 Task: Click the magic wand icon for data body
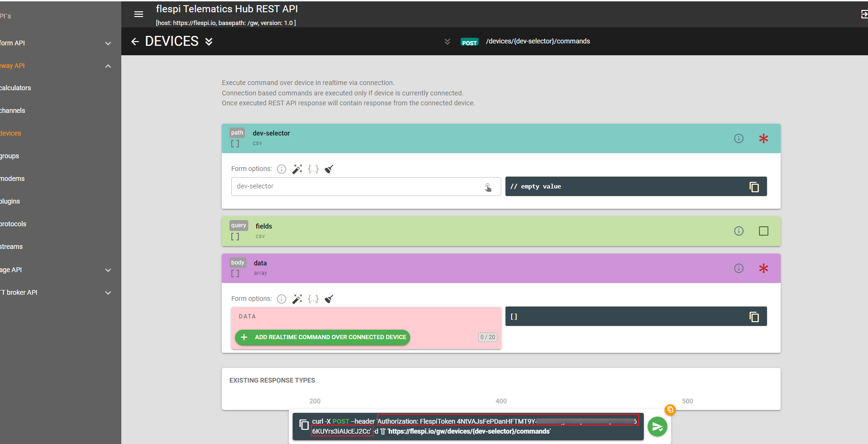point(297,299)
